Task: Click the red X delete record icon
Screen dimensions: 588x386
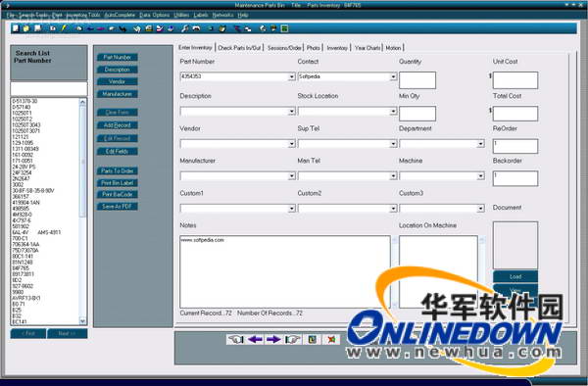Action: [x=331, y=339]
